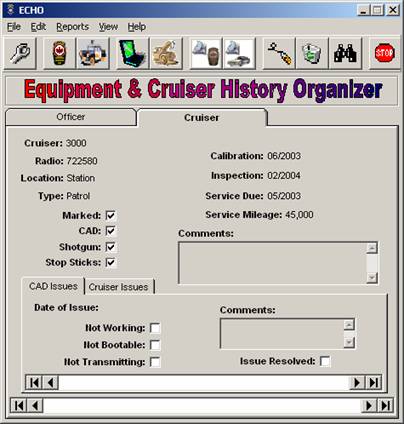Open the police badge officer icon
Image resolution: width=404 pixels, height=424 pixels.
[60, 53]
